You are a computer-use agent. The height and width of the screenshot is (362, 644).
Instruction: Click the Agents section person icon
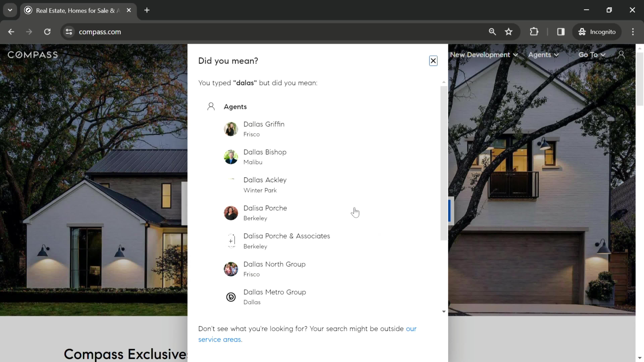point(211,106)
